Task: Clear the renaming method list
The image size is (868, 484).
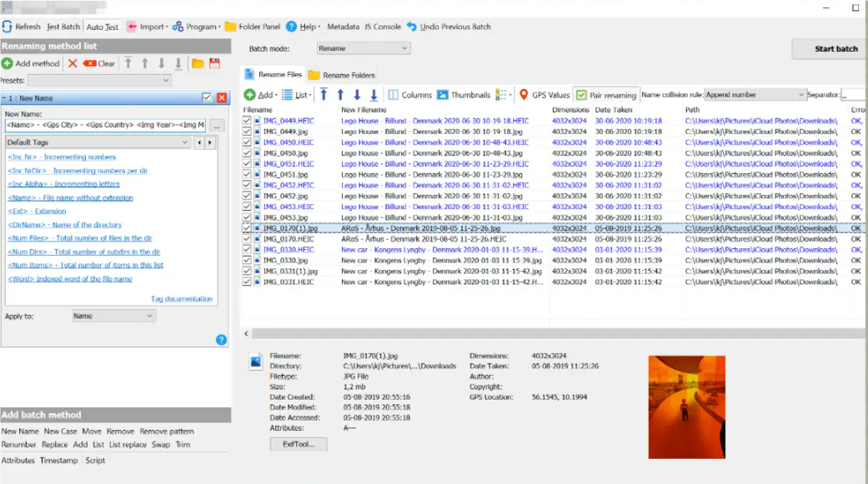Action: 99,63
